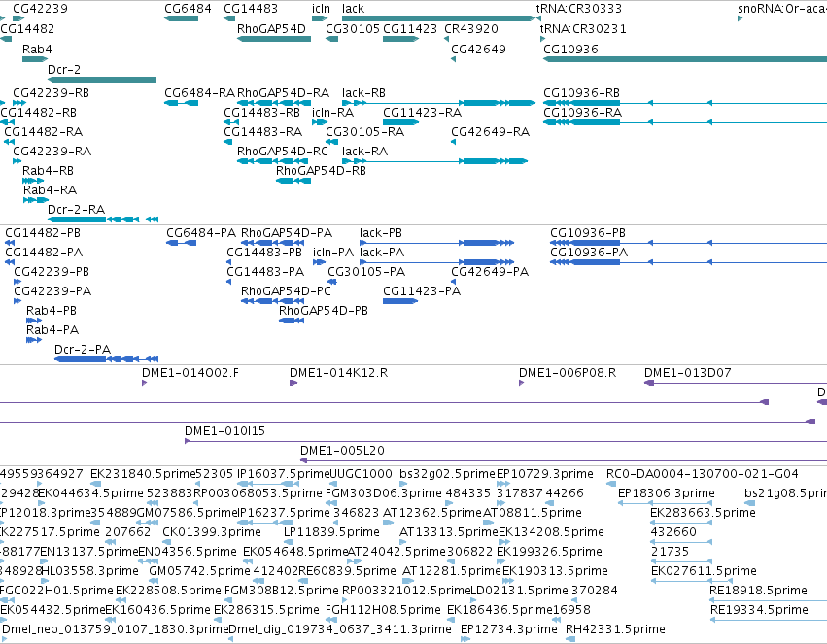Click transcript lack-RA label
The width and height of the screenshot is (827, 644).
(x=364, y=152)
